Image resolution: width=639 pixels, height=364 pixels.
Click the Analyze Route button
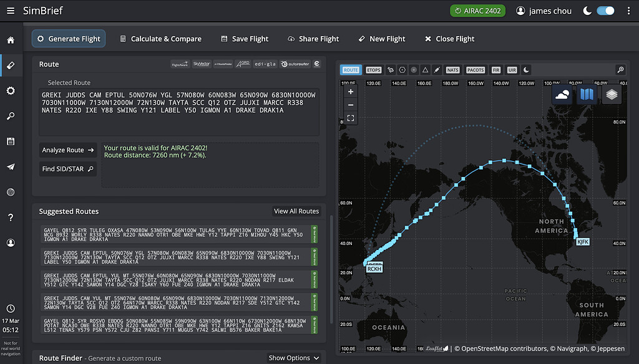pyautogui.click(x=67, y=150)
